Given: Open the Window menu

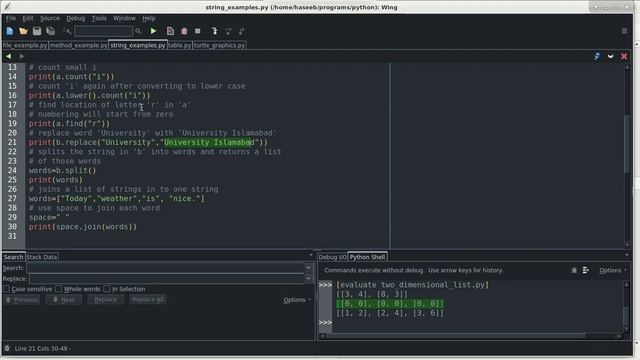Looking at the screenshot, I should [x=124, y=18].
